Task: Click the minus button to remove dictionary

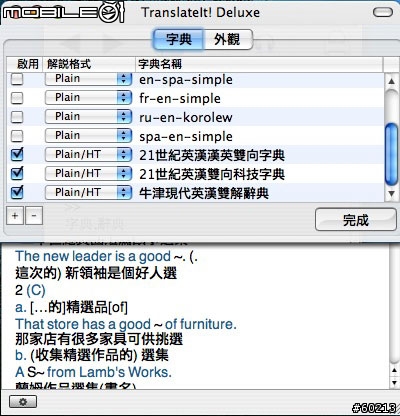Action: [34, 216]
